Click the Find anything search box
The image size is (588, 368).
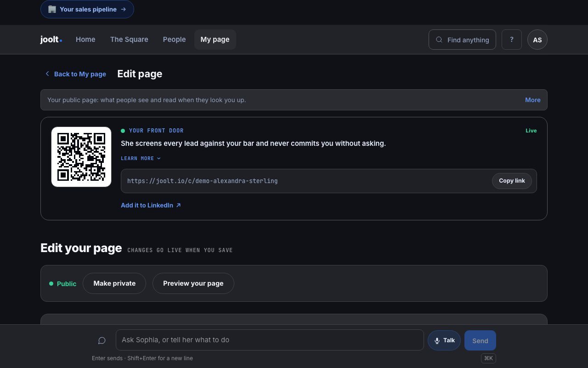pos(462,40)
